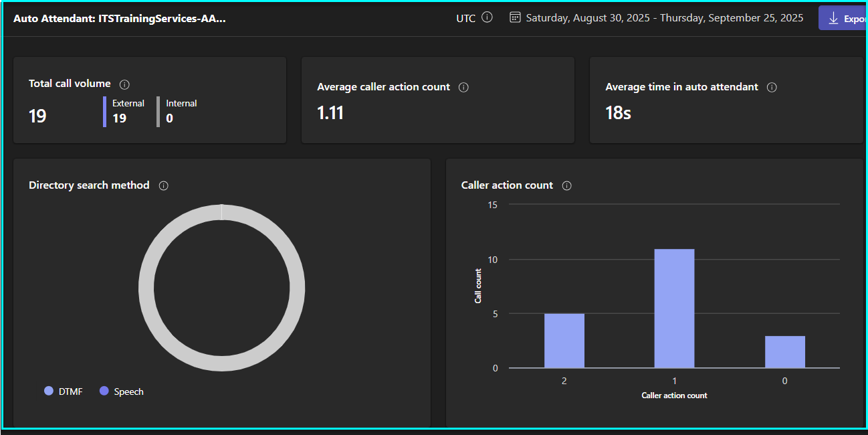Click info icon beside Directory search method
Screen dimensions: 868x435
[163, 185]
